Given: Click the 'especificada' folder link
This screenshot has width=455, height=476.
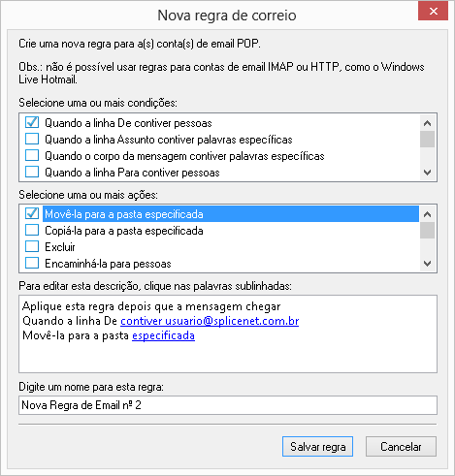Looking at the screenshot, I should point(163,335).
